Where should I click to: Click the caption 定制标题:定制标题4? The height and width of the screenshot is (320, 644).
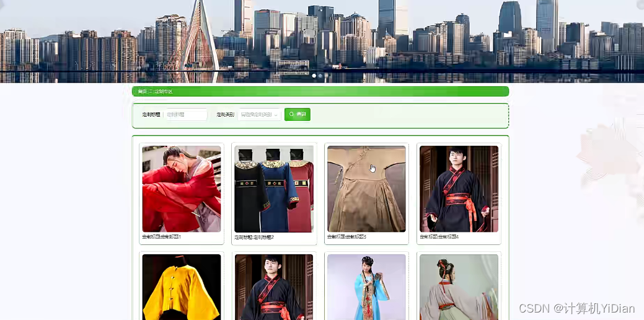pyautogui.click(x=439, y=237)
